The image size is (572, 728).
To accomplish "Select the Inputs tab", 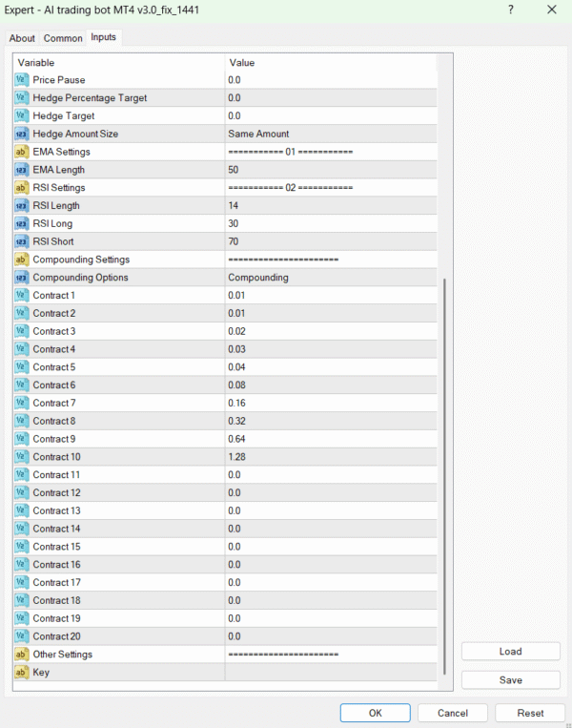I will pos(103,37).
